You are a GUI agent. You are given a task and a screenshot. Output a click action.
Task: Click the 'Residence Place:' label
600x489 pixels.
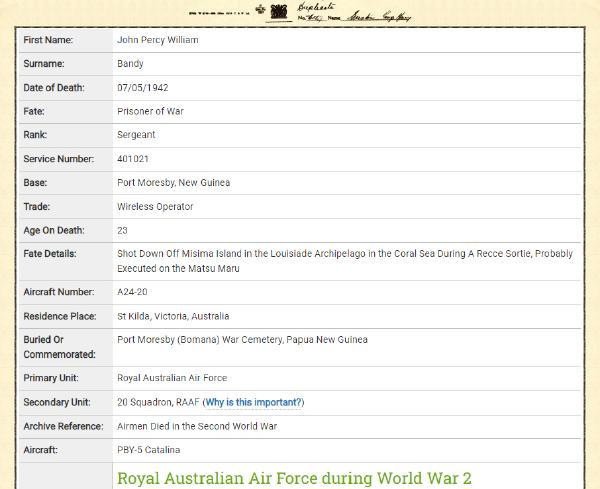tap(60, 316)
